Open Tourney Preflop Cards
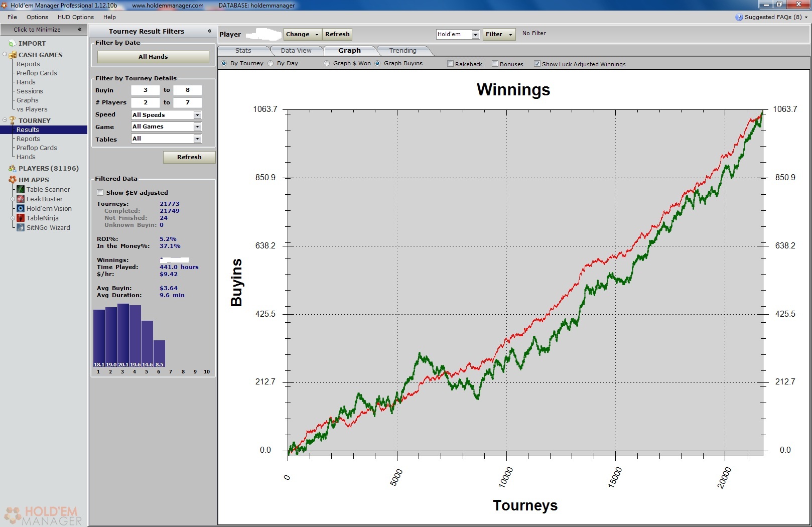Viewport: 812px width, 527px height. [x=37, y=148]
